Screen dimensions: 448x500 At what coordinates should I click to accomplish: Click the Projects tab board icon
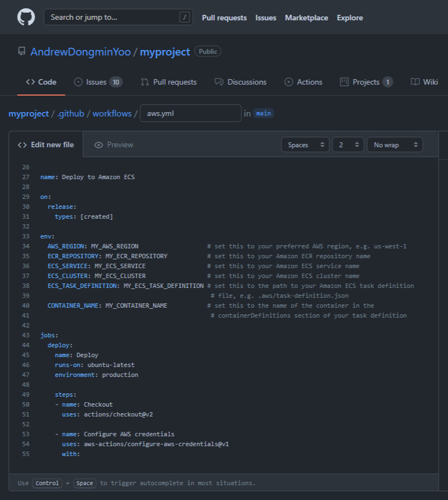coord(344,82)
